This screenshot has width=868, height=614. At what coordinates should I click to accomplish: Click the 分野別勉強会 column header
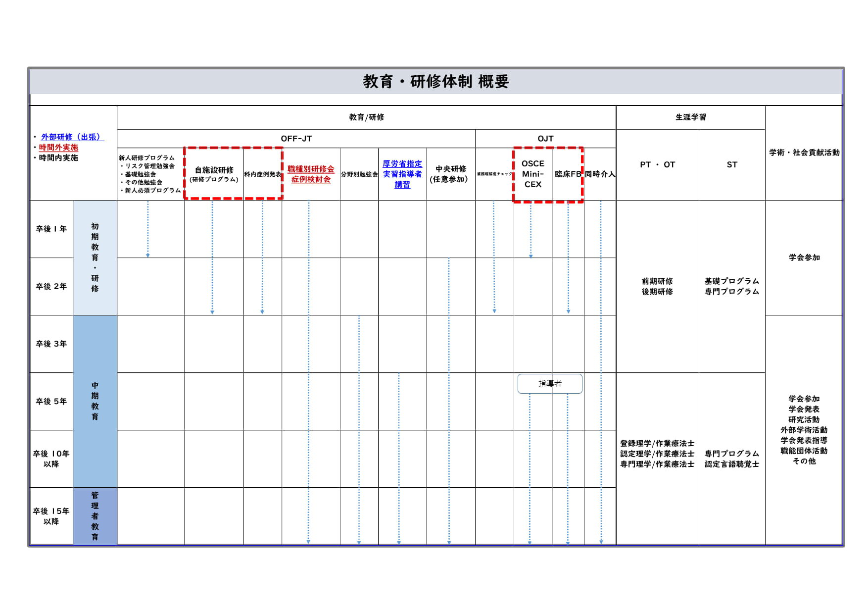pyautogui.click(x=359, y=174)
